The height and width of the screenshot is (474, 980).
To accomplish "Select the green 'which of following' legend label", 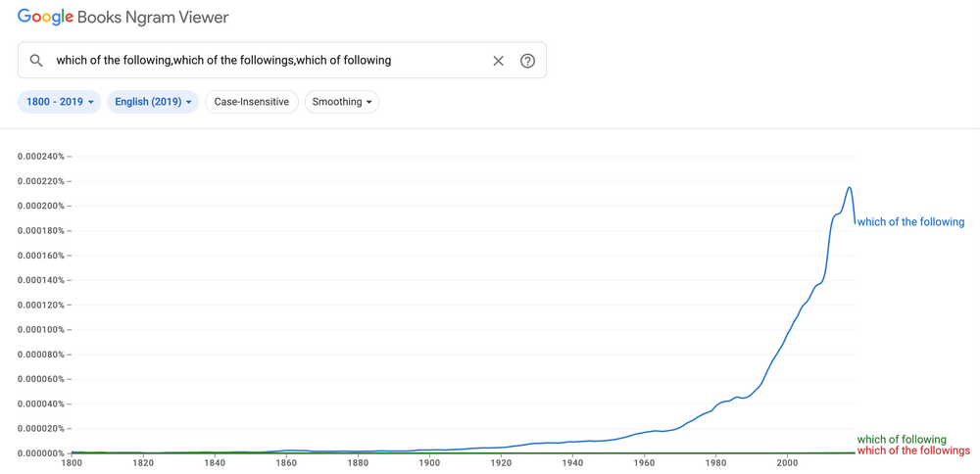I will tap(902, 440).
